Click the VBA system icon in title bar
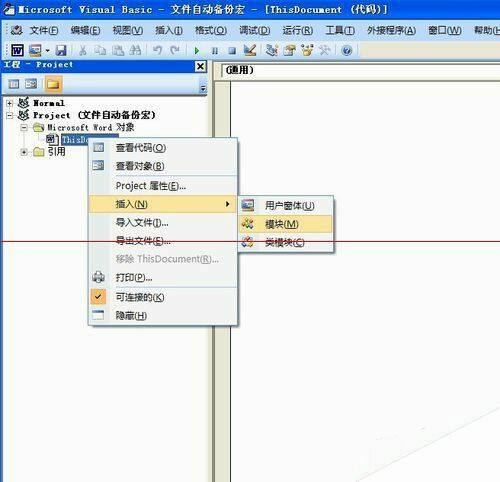This screenshot has height=482, width=500. point(8,9)
